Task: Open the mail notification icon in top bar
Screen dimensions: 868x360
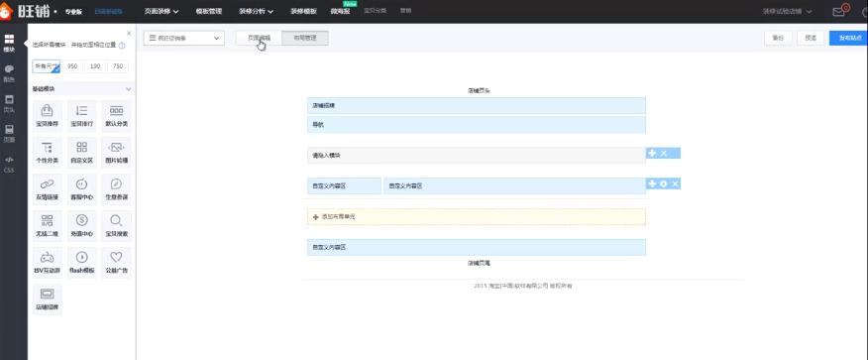Action: tap(840, 11)
